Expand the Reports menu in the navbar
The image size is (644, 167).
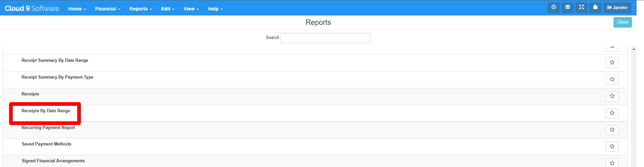141,9
